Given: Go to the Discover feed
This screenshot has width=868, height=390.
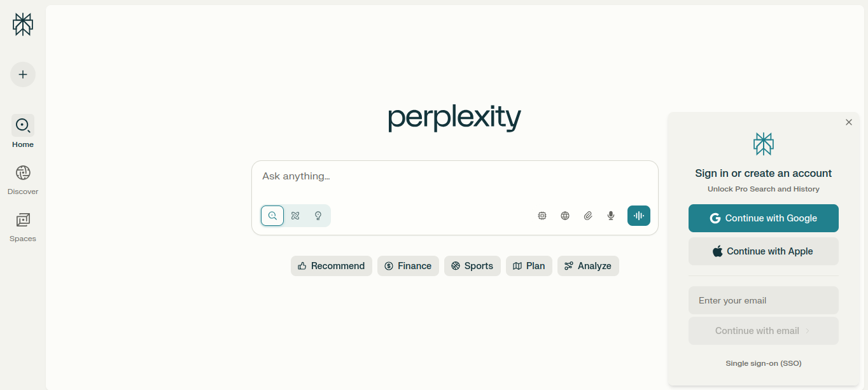Looking at the screenshot, I should coord(22,179).
